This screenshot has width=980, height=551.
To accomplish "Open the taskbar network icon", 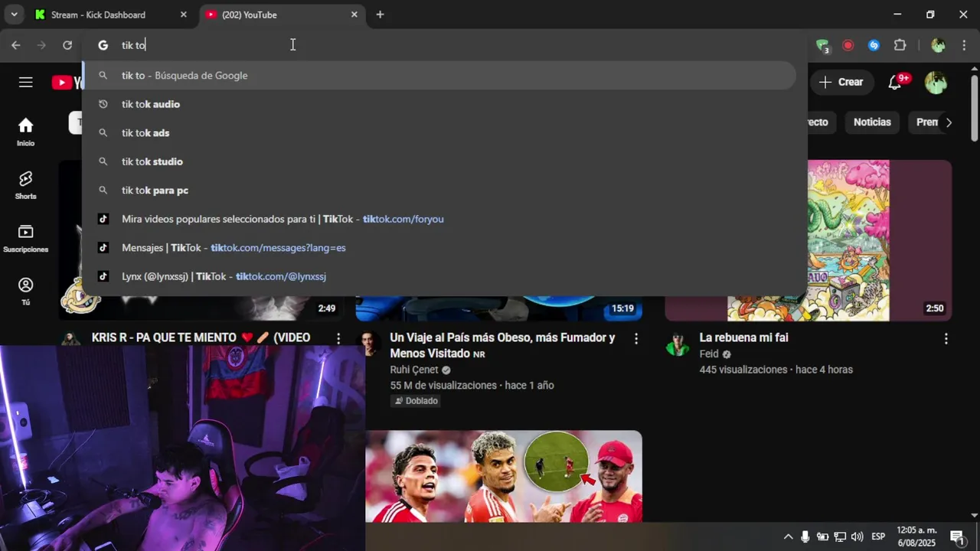I will 840,536.
